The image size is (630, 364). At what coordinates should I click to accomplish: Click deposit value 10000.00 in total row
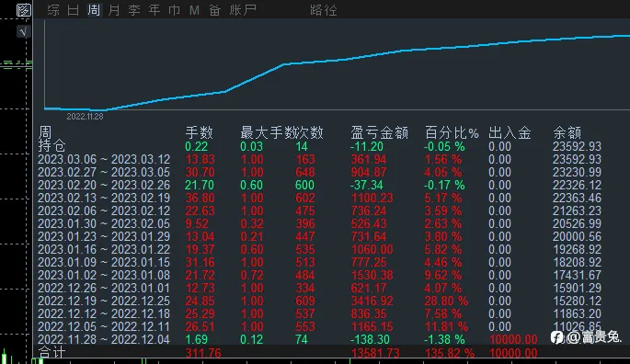(513, 353)
